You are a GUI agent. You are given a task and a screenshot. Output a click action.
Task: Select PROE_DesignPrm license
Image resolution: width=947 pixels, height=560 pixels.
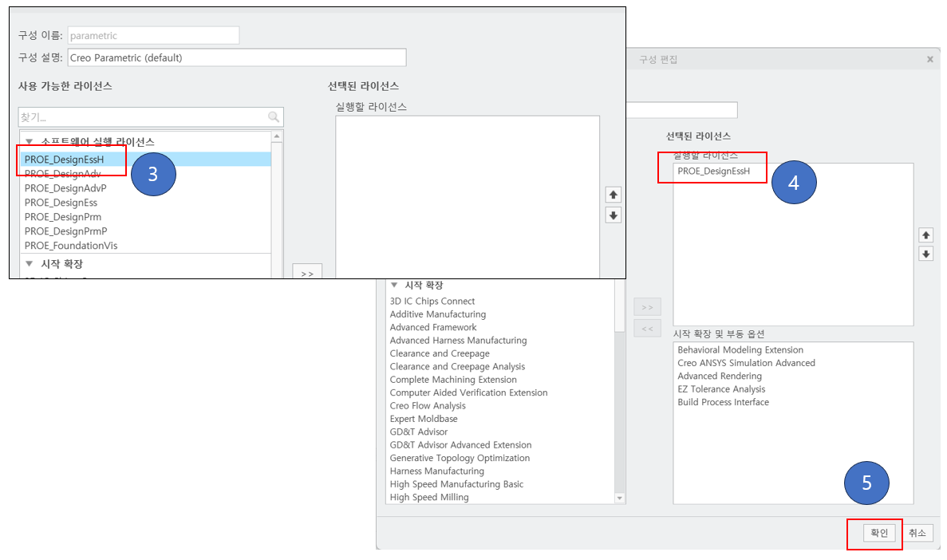point(63,217)
